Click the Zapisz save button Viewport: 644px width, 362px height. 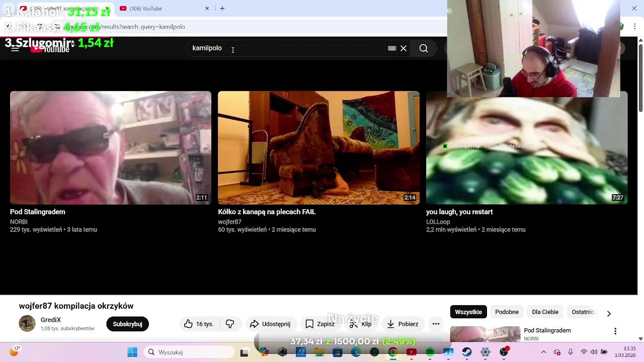tap(320, 324)
